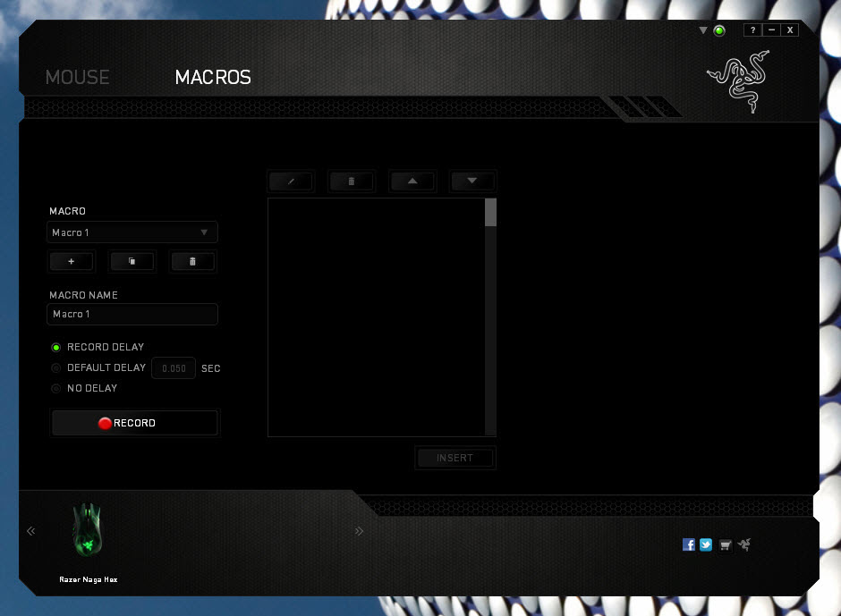Move macro step down with arrow
This screenshot has height=616, width=841.
[472, 181]
